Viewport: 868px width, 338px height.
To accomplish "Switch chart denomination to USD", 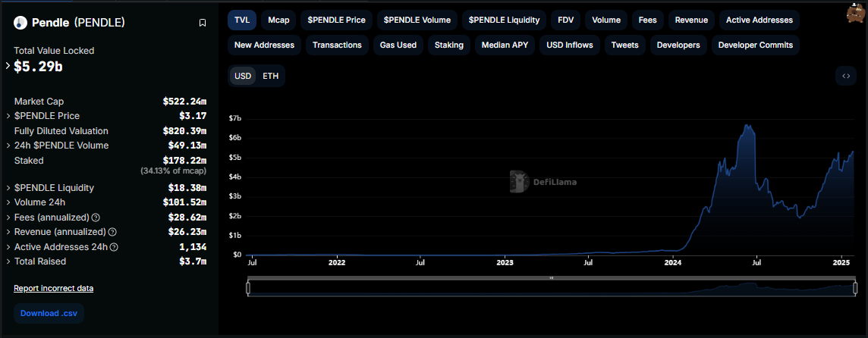I will tap(243, 77).
